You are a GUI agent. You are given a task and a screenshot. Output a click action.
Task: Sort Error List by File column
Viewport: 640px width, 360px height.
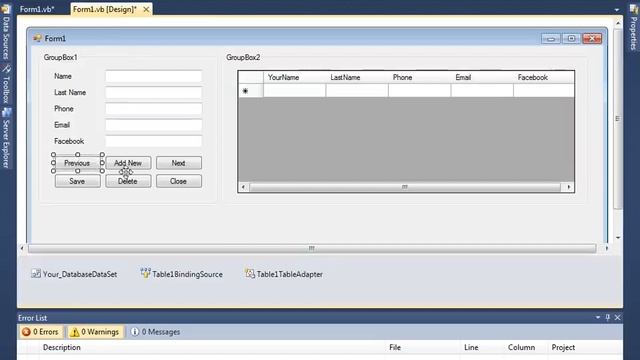click(x=422, y=347)
